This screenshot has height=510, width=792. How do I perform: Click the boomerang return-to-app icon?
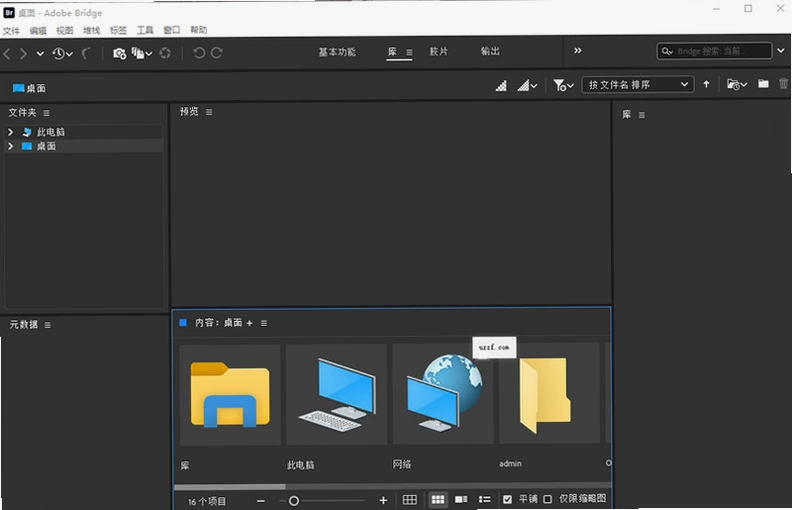point(86,53)
